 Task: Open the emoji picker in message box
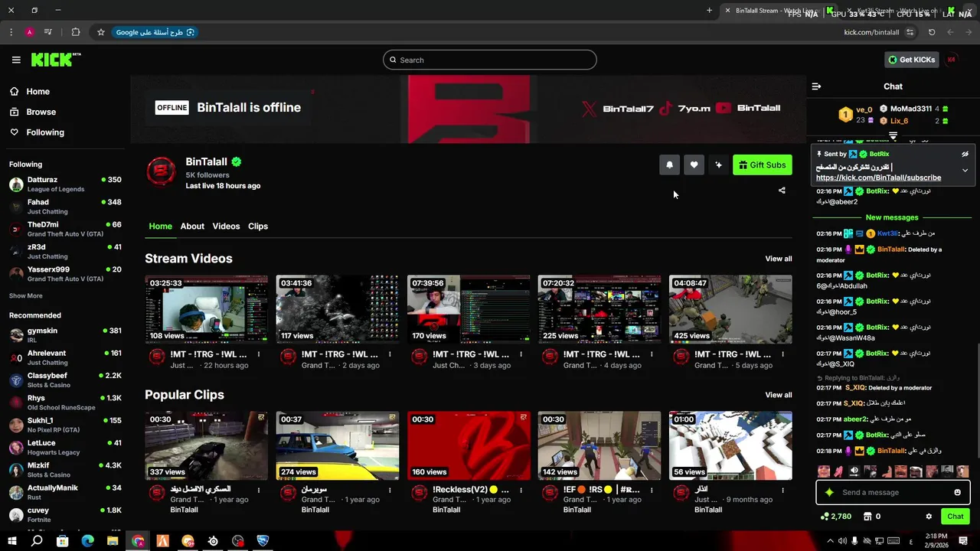point(957,492)
